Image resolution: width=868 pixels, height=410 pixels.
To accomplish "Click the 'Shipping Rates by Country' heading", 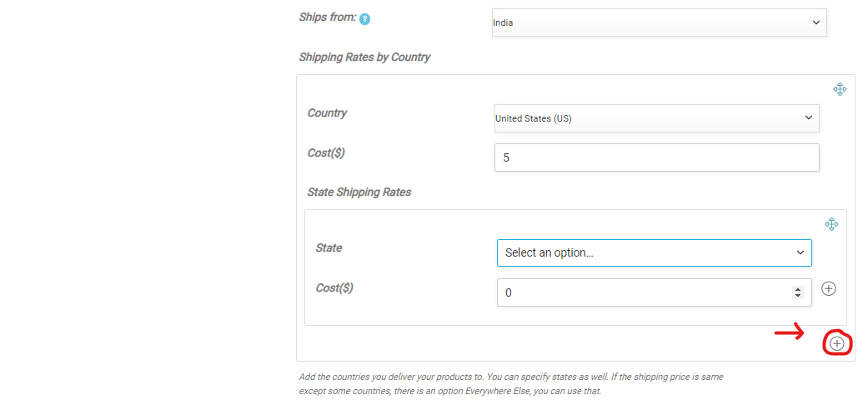I will point(364,57).
